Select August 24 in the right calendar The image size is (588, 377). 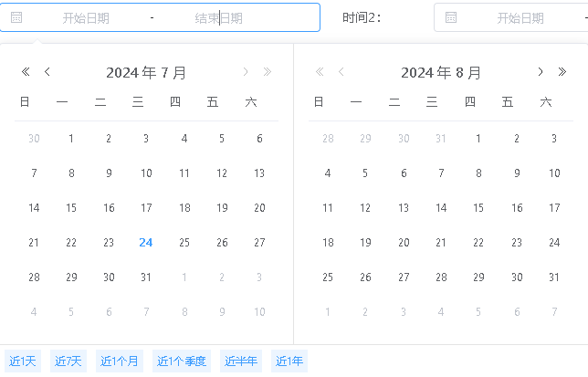554,243
